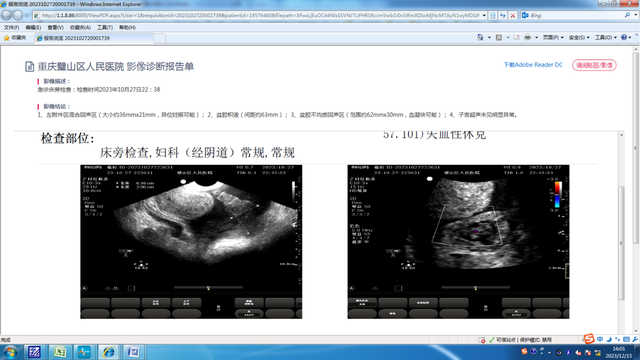
Task: Expand the 页面(P) dropdown menu
Action: pos(553,37)
